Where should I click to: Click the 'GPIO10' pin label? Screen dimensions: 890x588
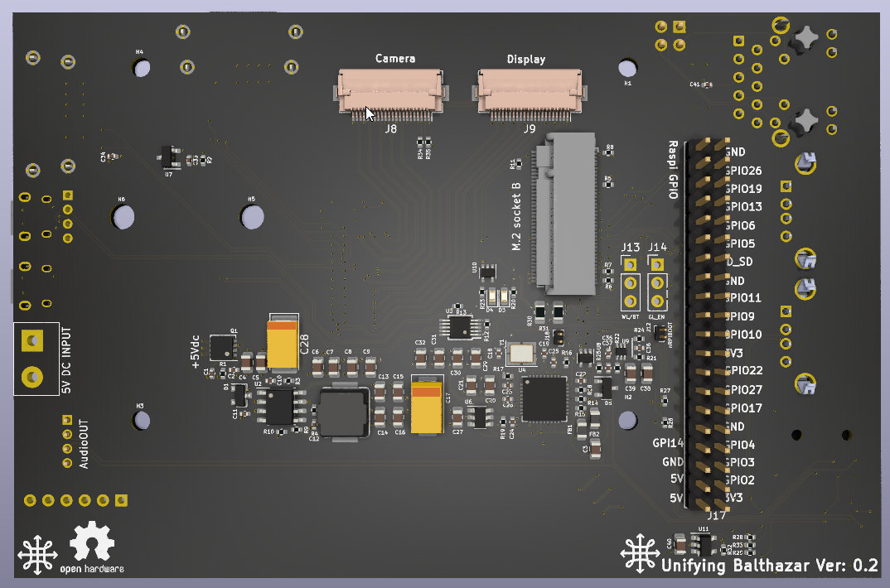[x=743, y=335]
